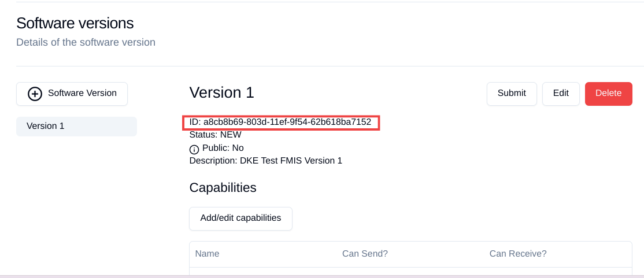Submit the software version
This screenshot has height=278, width=644.
click(512, 94)
